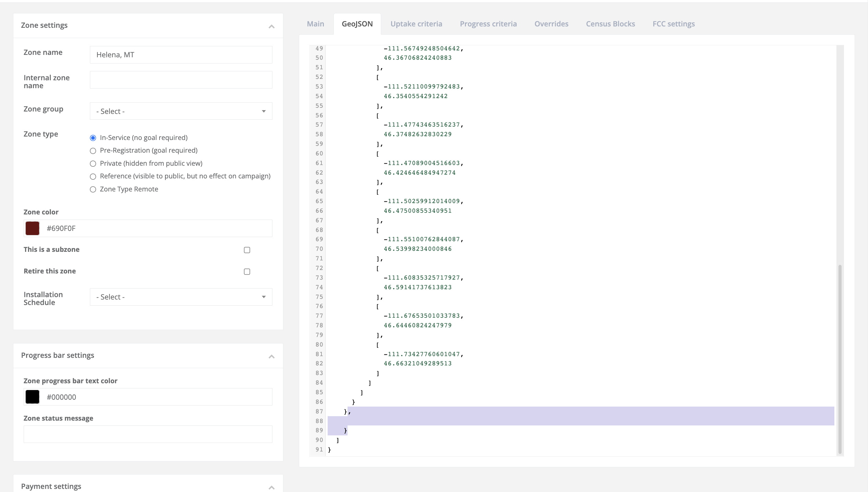Open the Installation Schedule selector
The image size is (868, 492).
click(181, 297)
